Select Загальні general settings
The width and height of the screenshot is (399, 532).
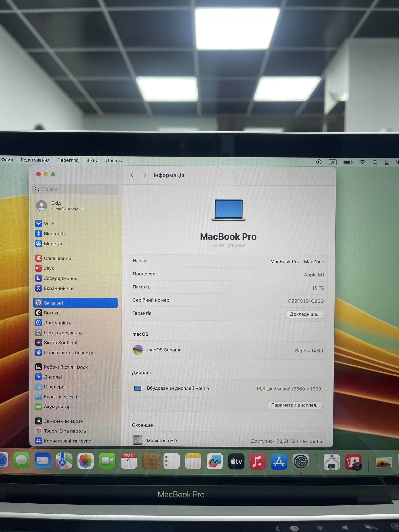click(75, 303)
